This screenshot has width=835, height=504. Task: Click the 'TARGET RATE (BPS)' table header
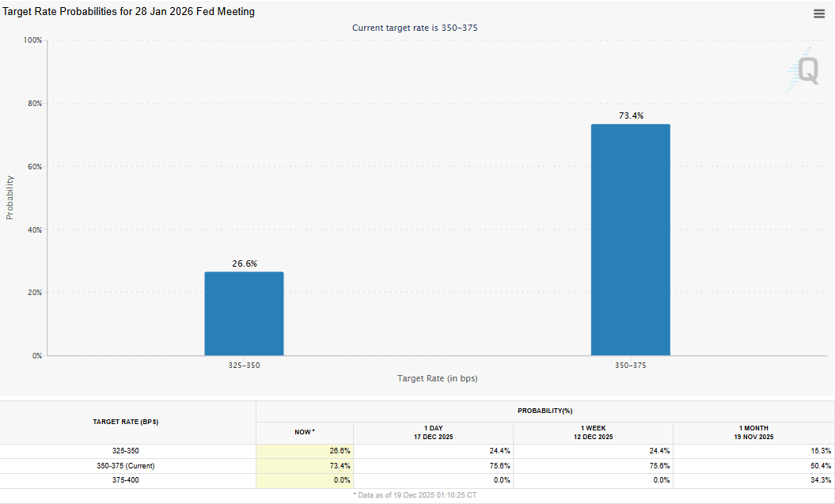pyautogui.click(x=127, y=422)
